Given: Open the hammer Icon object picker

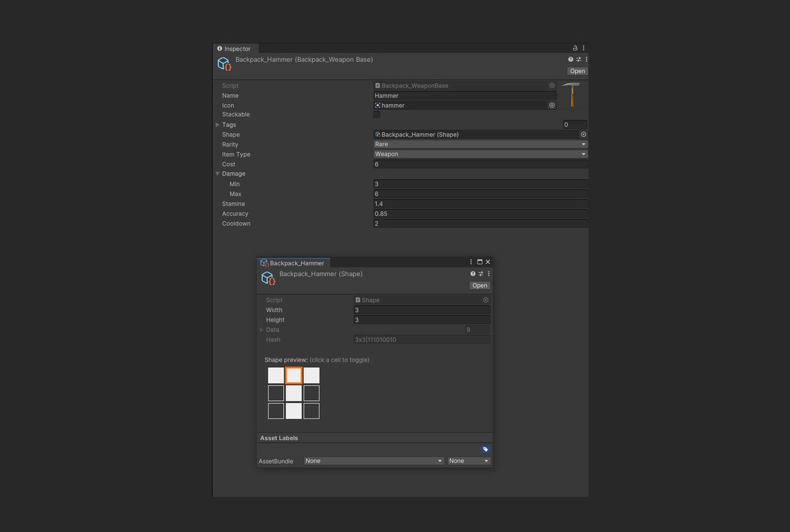Looking at the screenshot, I should coord(552,105).
